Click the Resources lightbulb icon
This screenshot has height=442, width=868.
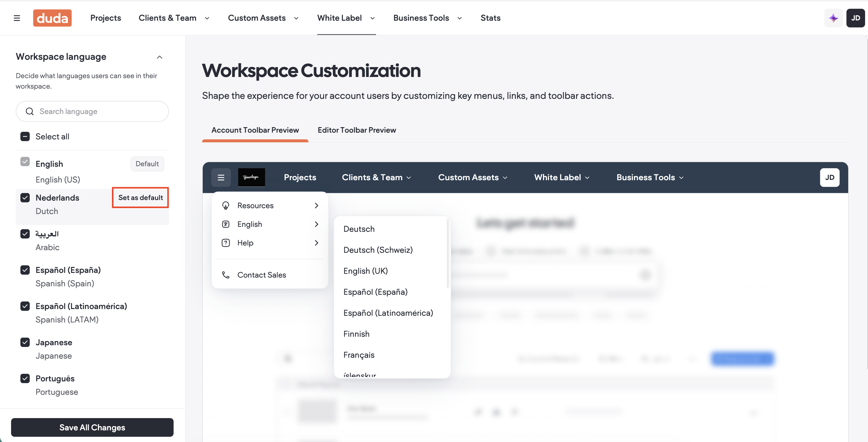pyautogui.click(x=226, y=206)
